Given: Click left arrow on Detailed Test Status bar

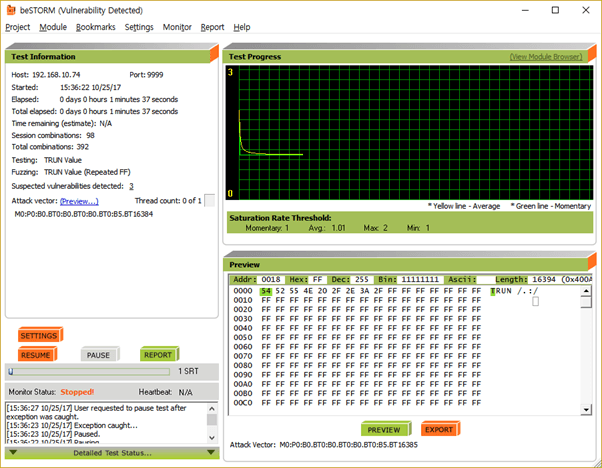Looking at the screenshot, I should click(x=12, y=453).
